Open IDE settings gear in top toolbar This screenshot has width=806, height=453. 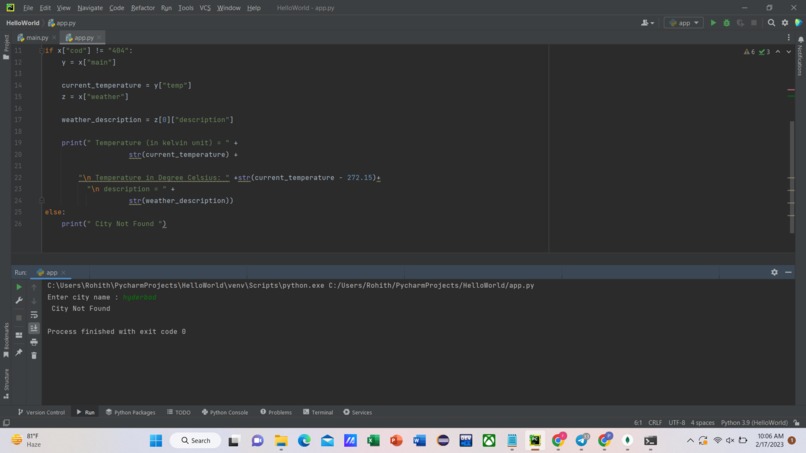point(785,23)
